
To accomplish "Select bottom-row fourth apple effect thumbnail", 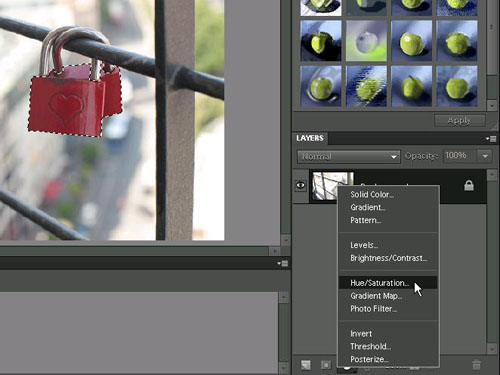I will 457,86.
